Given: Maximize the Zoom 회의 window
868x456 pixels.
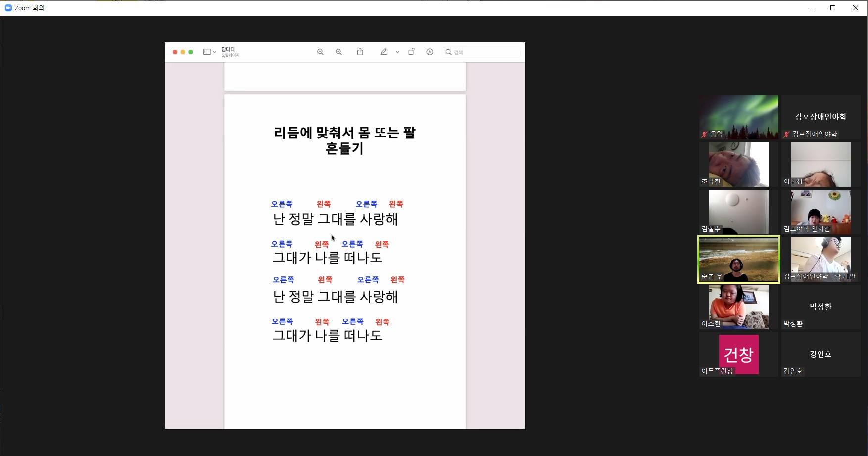Looking at the screenshot, I should (x=833, y=8).
